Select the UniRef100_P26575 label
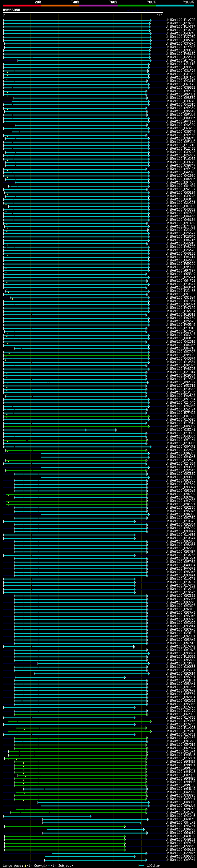 tap(180, 236)
